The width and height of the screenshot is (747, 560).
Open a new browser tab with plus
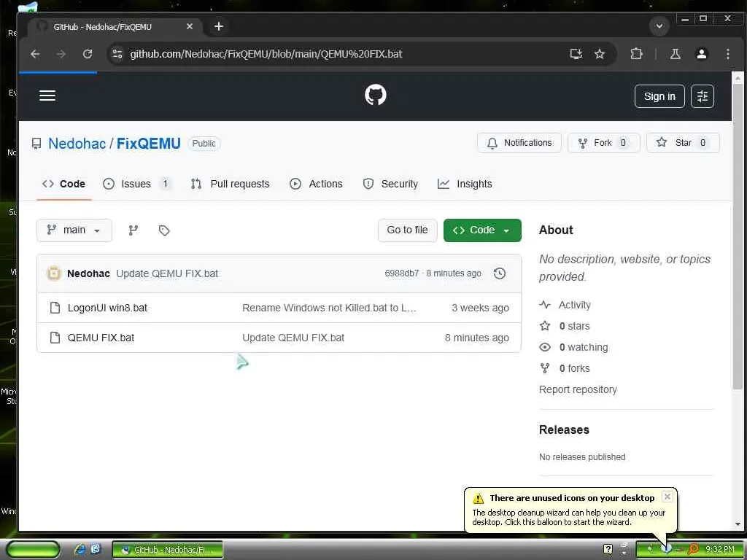(219, 26)
